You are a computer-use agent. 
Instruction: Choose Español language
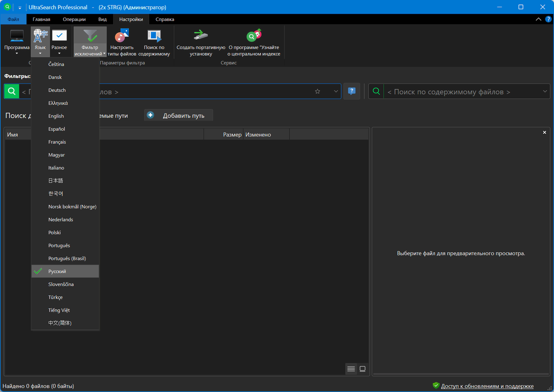[65, 129]
